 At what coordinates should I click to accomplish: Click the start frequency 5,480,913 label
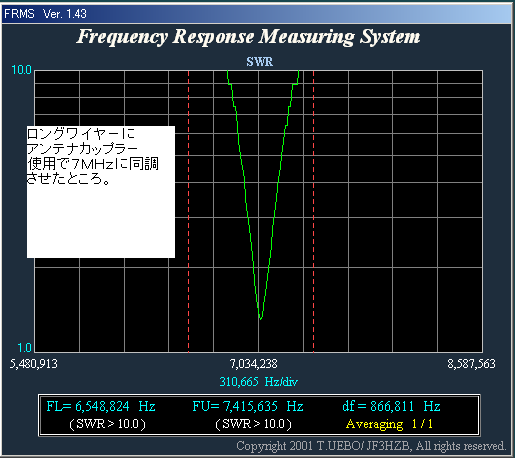[x=34, y=364]
